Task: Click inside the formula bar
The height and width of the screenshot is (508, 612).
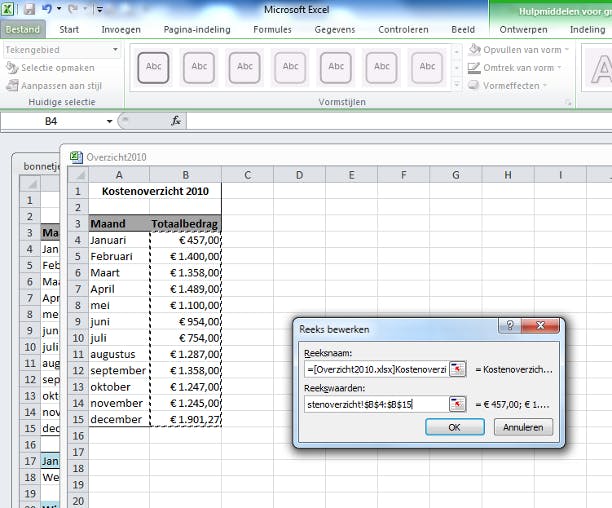Action: click(398, 121)
